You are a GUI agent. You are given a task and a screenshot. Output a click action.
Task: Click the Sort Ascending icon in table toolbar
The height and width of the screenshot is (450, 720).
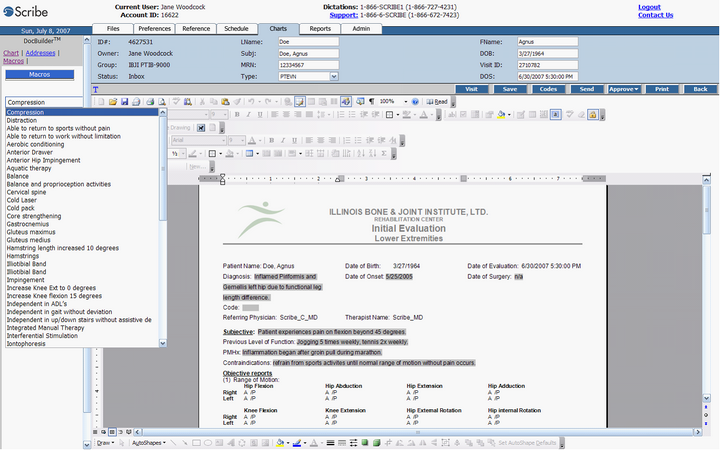361,153
